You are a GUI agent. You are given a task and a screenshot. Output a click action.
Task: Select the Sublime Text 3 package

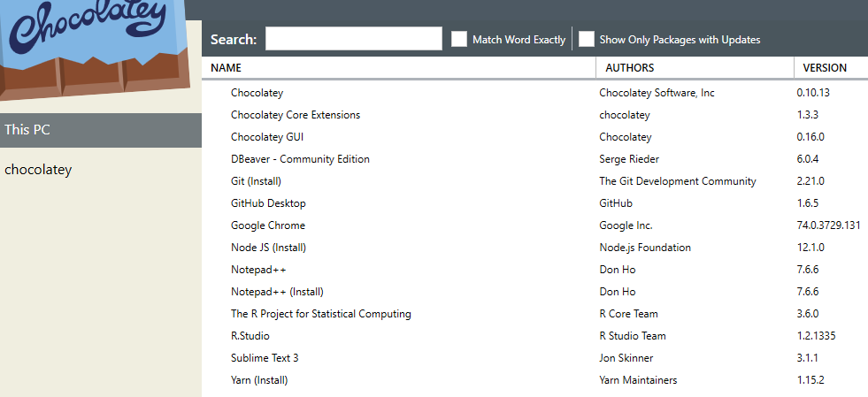pyautogui.click(x=534, y=358)
